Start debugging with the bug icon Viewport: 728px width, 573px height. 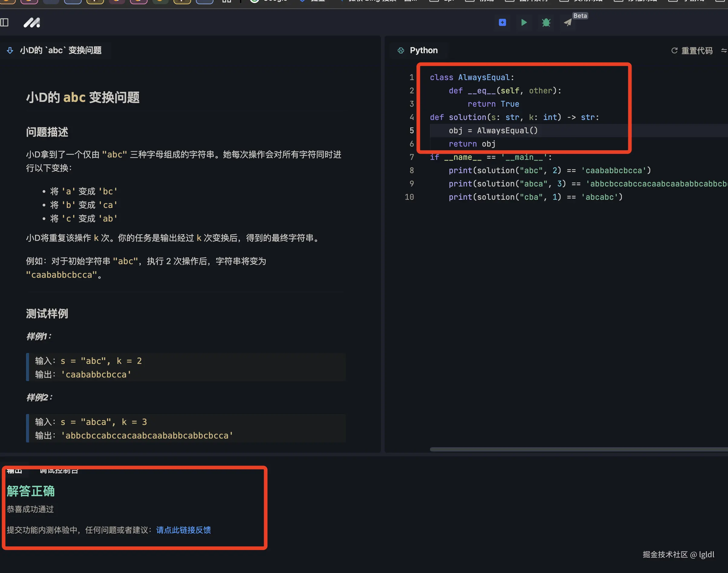[546, 22]
